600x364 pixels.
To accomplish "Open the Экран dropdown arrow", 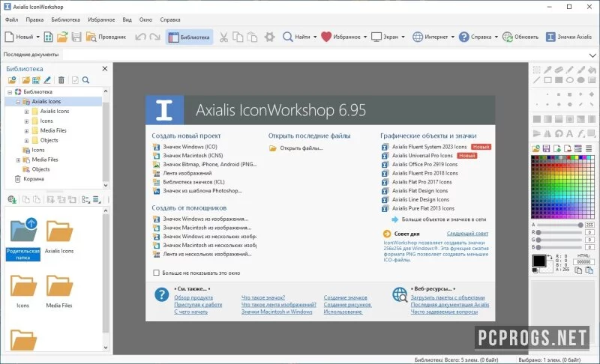I will point(403,37).
